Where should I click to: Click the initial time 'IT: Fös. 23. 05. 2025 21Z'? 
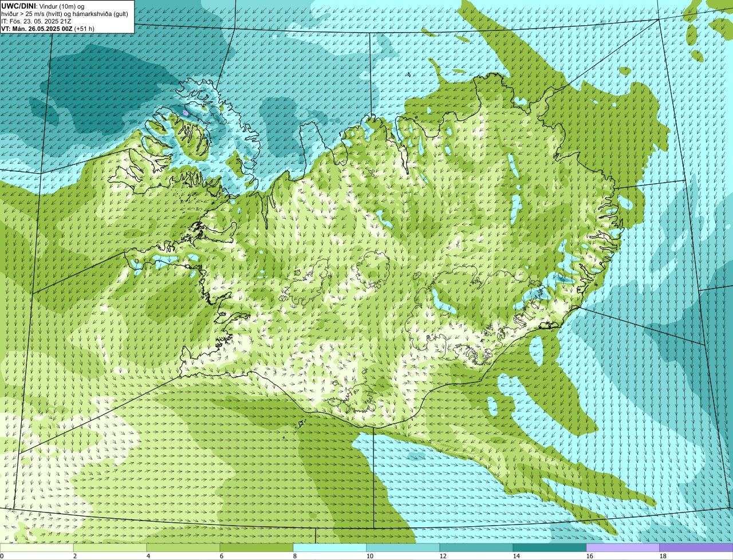[36, 21]
